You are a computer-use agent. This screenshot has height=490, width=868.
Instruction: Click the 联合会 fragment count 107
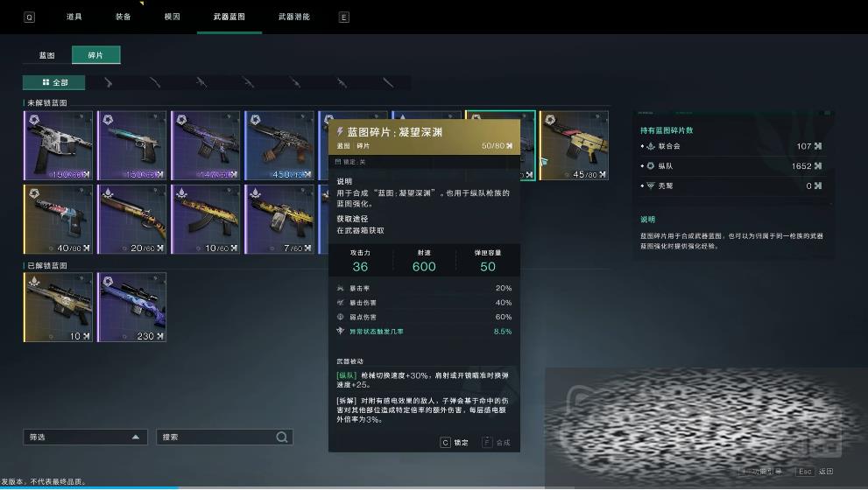coord(804,146)
